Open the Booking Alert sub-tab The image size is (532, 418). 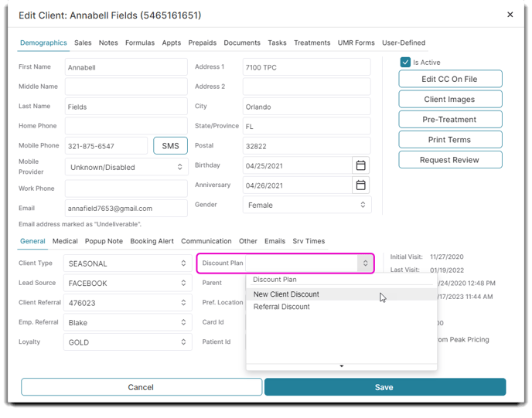[152, 241]
